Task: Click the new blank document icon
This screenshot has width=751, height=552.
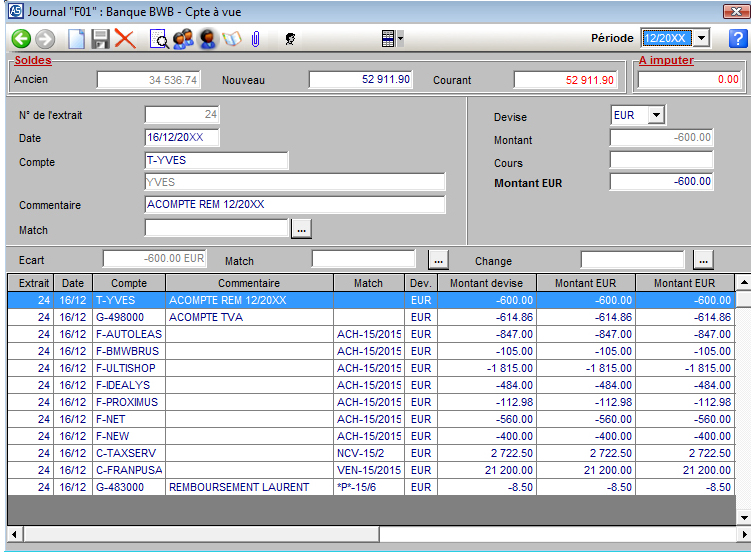Action: [x=77, y=39]
